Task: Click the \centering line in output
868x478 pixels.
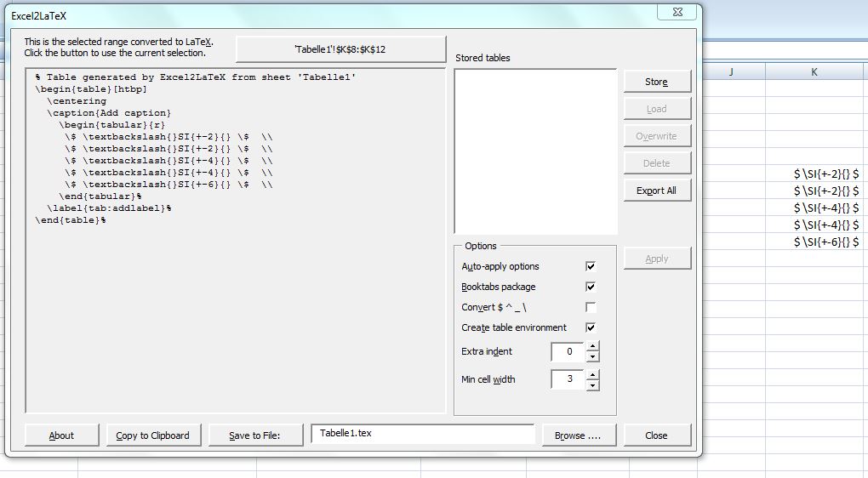Action: coord(77,101)
